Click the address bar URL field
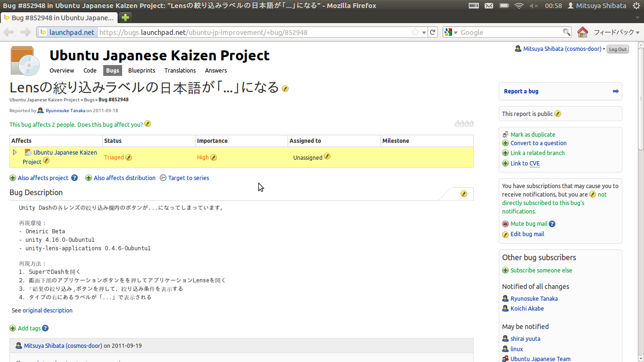 coord(254,33)
